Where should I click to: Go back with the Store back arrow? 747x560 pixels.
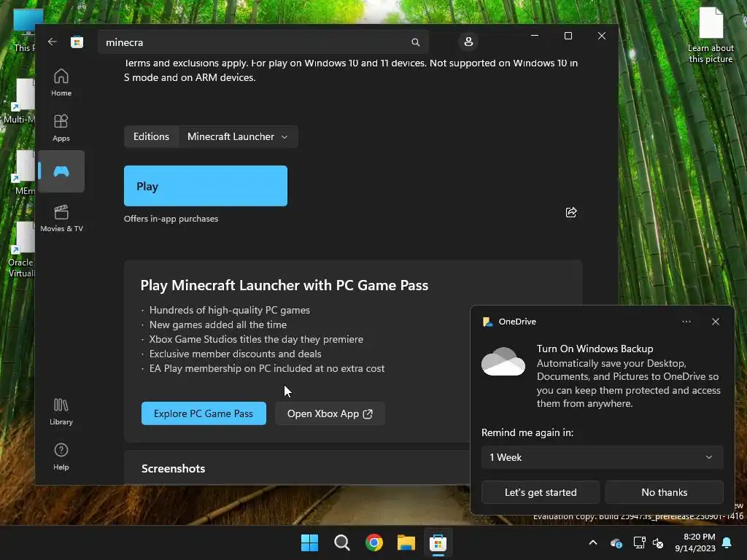coord(53,42)
